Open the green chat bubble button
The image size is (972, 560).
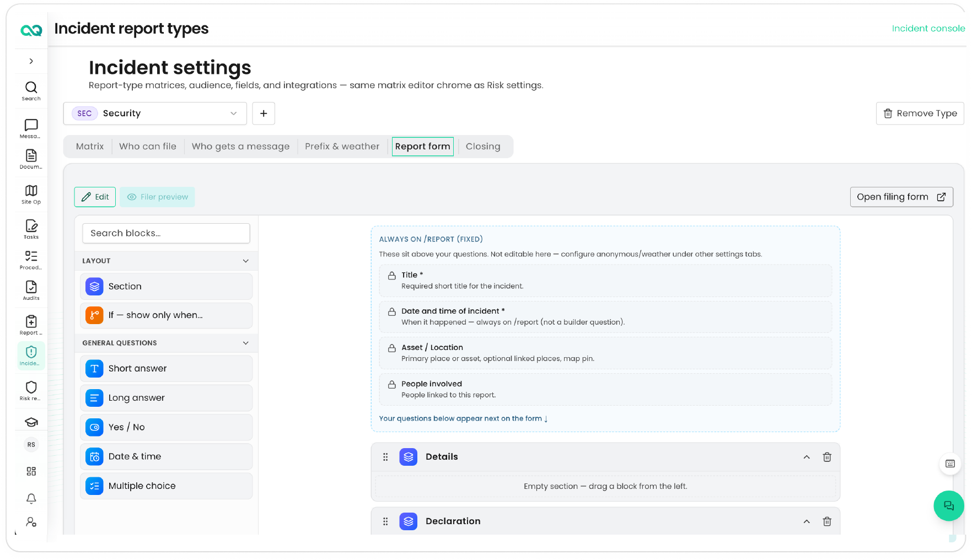pyautogui.click(x=948, y=505)
